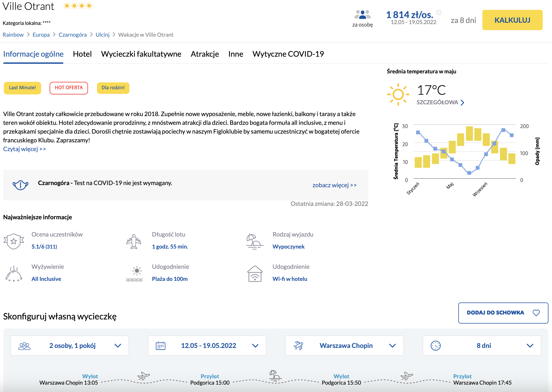This screenshot has width=552, height=392.
Task: Click the sun weather icon
Action: click(x=398, y=94)
